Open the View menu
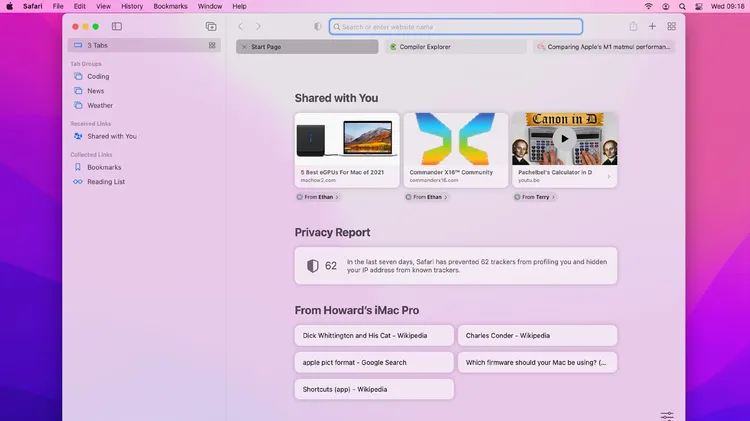Viewport: 750px width, 421px height. (103, 6)
